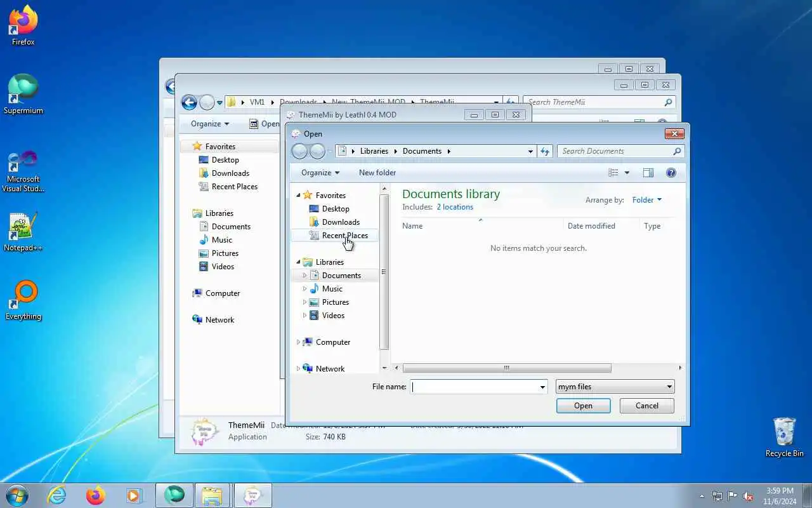Launch Firefox from the taskbar
This screenshot has width=812, height=508.
[96, 495]
